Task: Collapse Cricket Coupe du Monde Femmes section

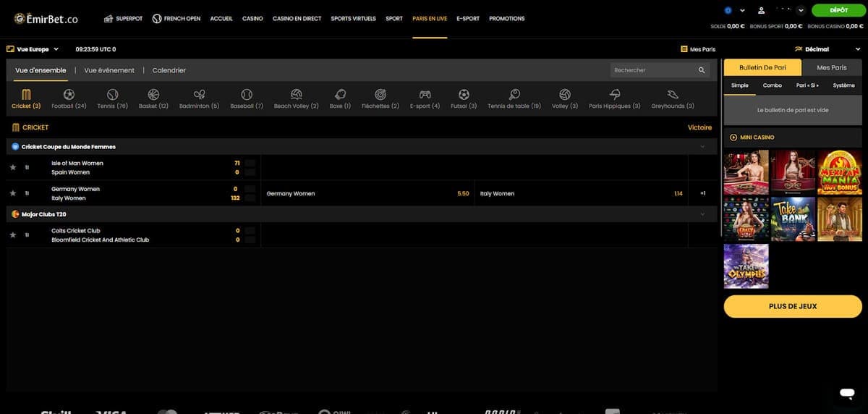Action: (702, 147)
